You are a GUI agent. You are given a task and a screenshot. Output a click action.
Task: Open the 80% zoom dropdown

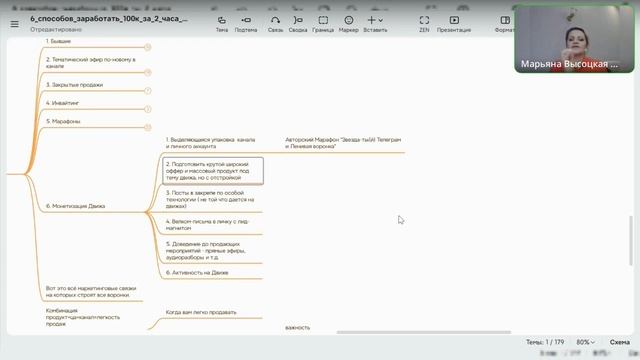point(585,342)
